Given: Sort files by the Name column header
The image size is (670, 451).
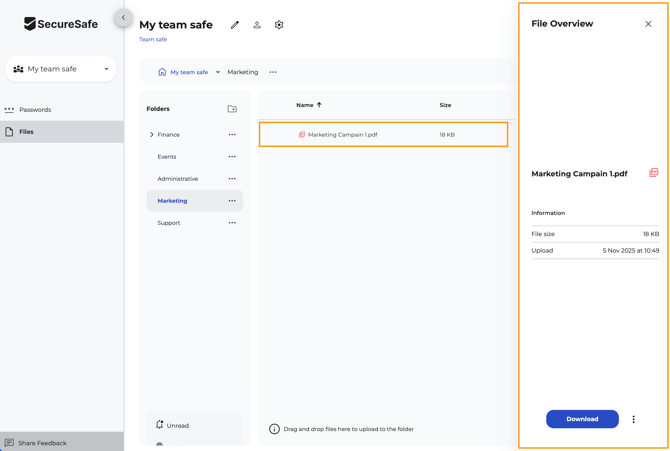Looking at the screenshot, I should coord(305,105).
